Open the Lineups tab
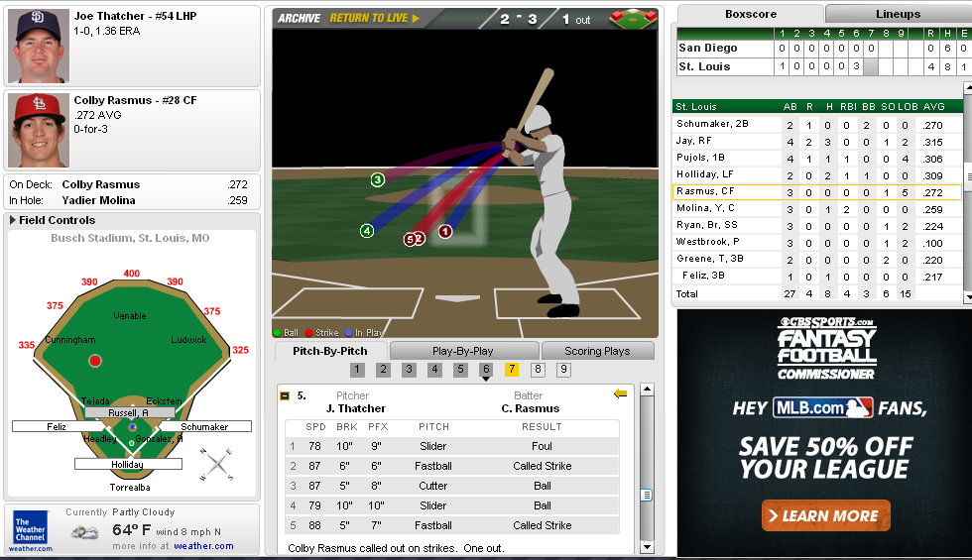This screenshot has width=972, height=560. pos(898,14)
